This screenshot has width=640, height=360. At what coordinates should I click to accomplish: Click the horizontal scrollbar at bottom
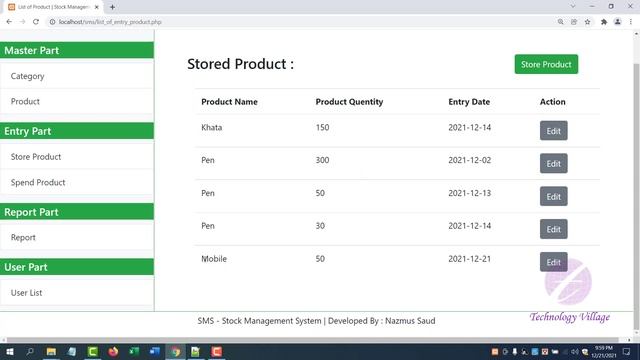click(x=313, y=340)
